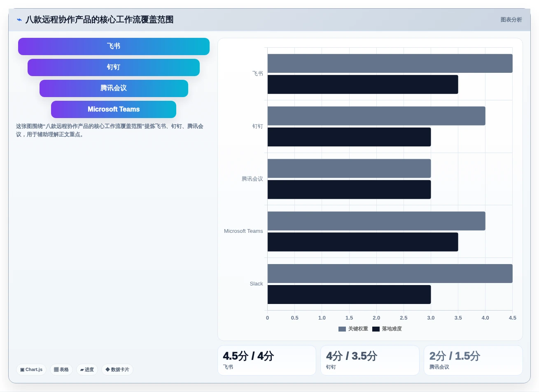Click the 表格 tag chip
This screenshot has height=392, width=539.
point(61,369)
